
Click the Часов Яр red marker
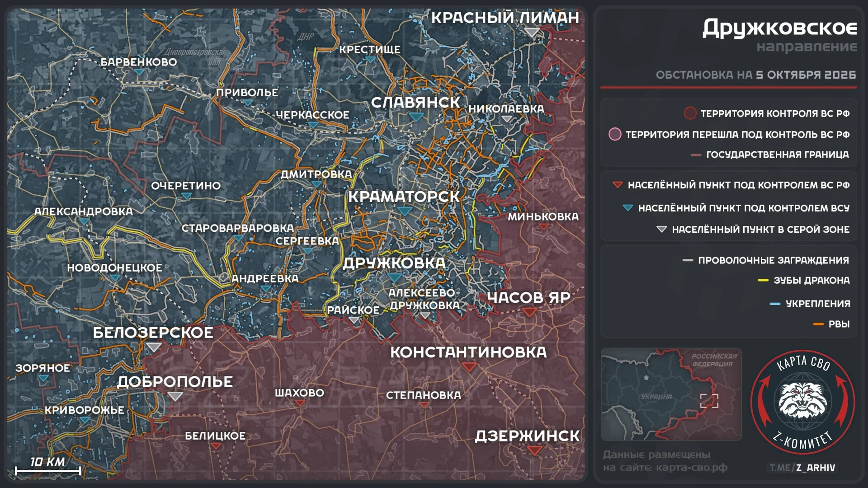pos(529,312)
